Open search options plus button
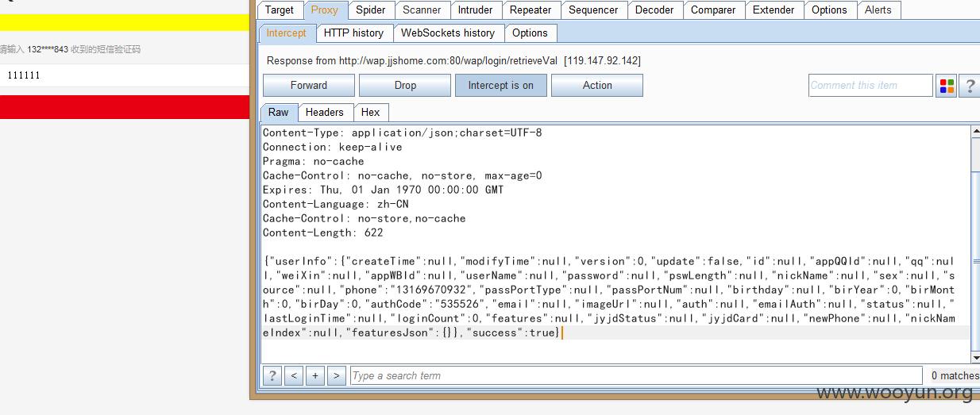Image resolution: width=980 pixels, height=415 pixels. point(315,375)
